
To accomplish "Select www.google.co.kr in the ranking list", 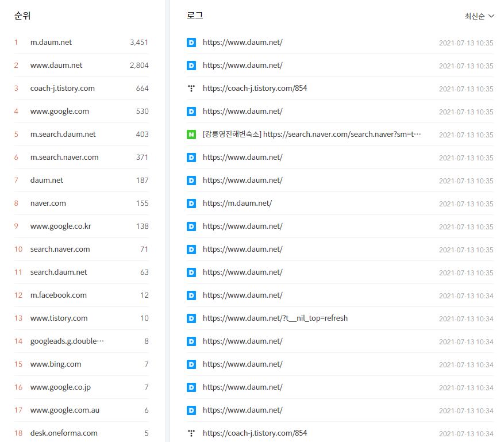I will (61, 226).
